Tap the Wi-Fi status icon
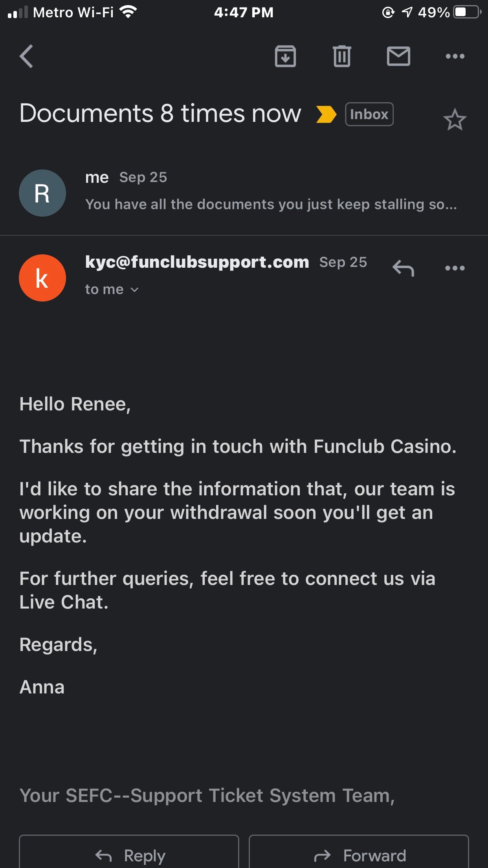 point(128,12)
